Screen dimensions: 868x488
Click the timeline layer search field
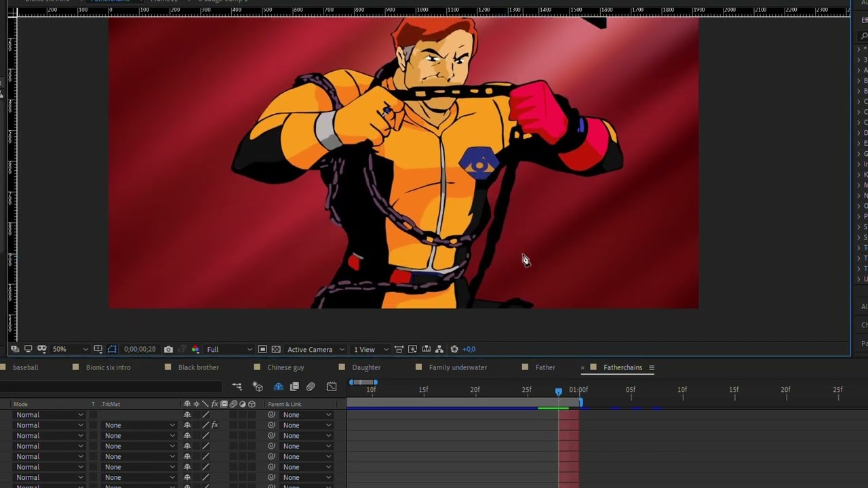(x=111, y=386)
